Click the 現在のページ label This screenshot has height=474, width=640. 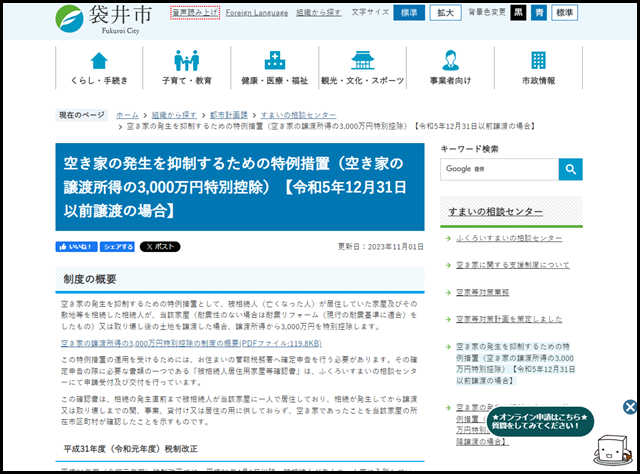(x=82, y=115)
